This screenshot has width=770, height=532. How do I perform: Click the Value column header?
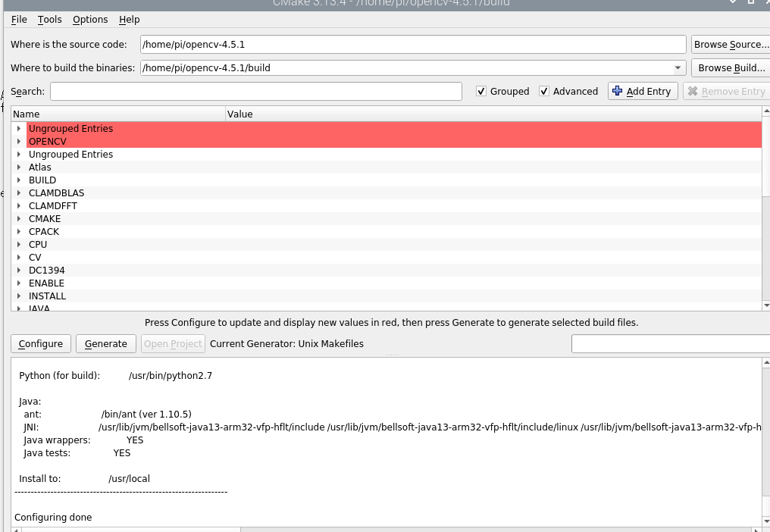[x=493, y=114]
